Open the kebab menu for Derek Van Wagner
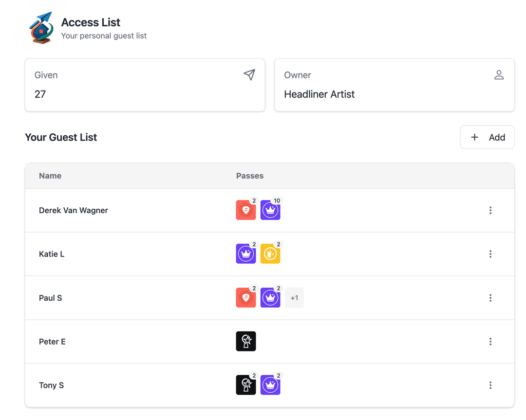This screenshot has height=420, width=526. [490, 210]
